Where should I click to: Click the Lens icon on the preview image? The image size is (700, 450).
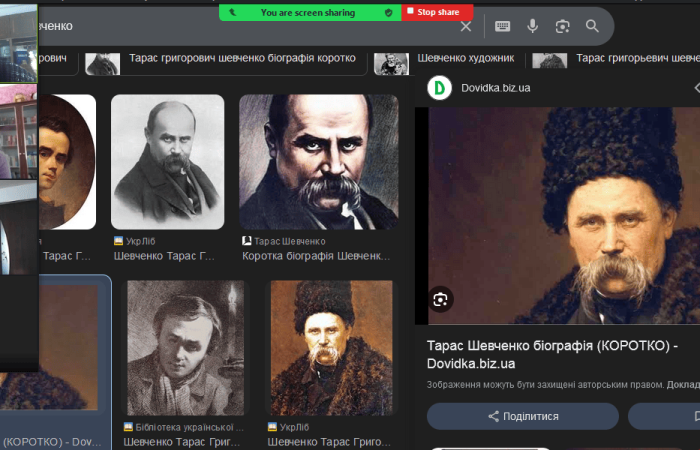pyautogui.click(x=441, y=298)
